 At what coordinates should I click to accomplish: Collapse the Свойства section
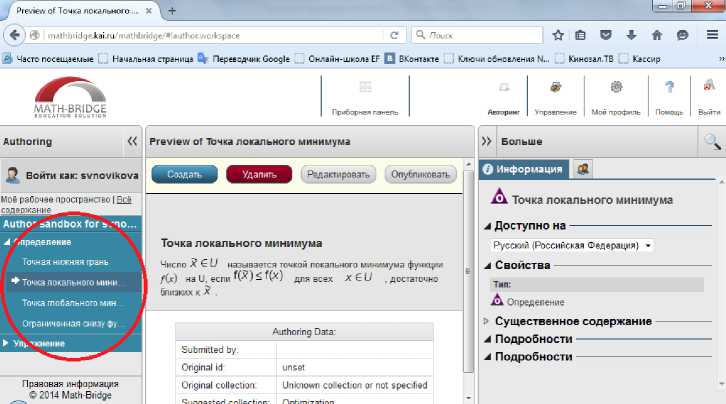coord(488,266)
